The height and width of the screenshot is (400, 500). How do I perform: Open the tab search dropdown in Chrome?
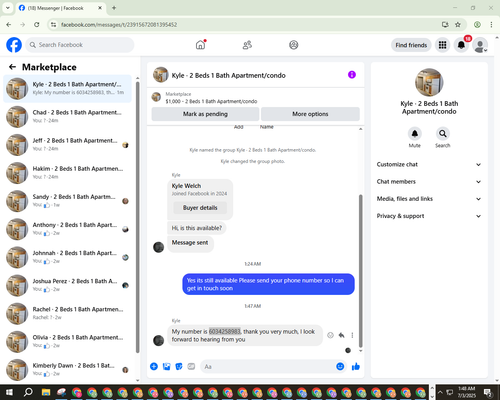[8, 8]
